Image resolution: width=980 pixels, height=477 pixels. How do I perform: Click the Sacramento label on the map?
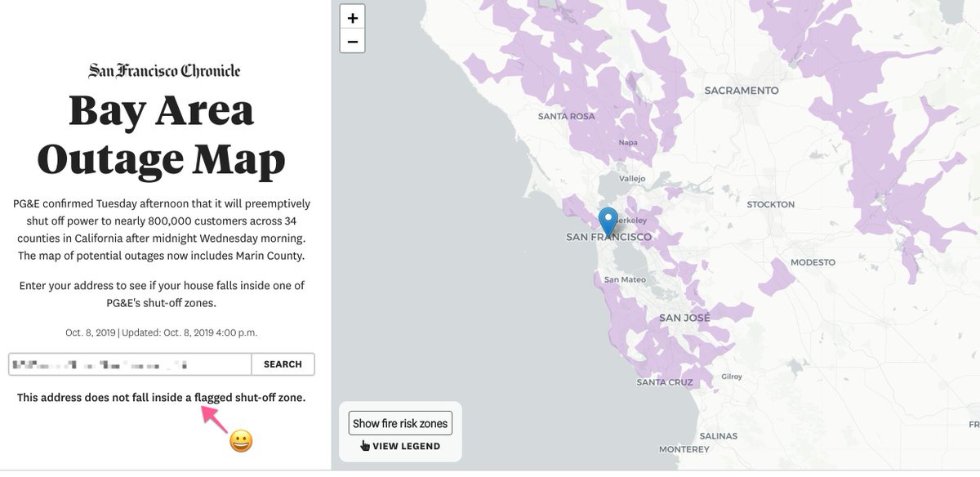(742, 91)
